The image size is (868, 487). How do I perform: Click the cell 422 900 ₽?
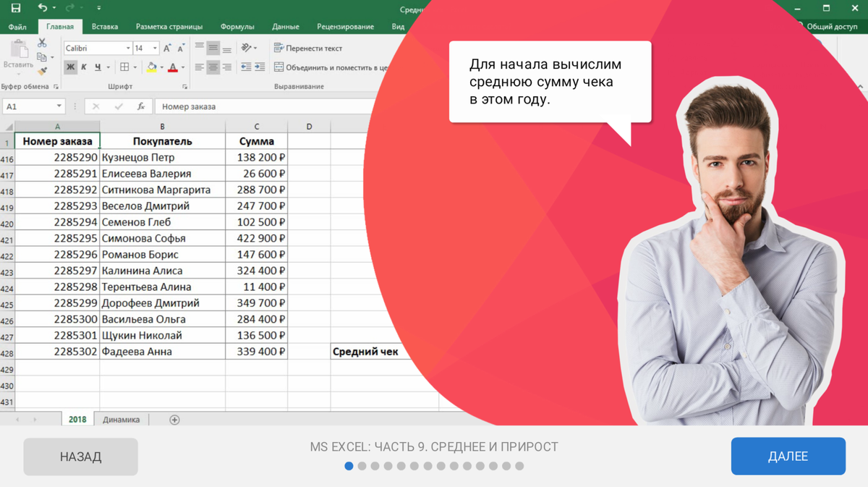[x=256, y=238]
